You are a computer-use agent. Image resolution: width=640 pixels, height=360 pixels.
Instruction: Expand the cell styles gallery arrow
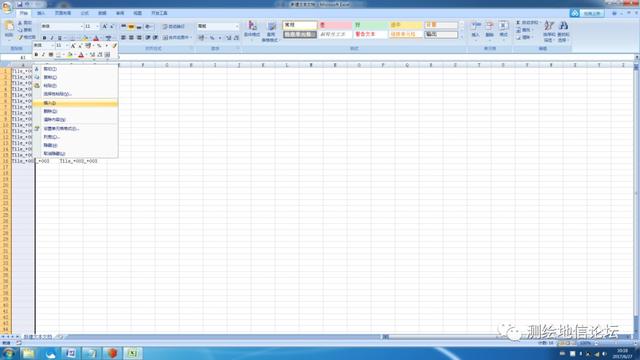462,37
